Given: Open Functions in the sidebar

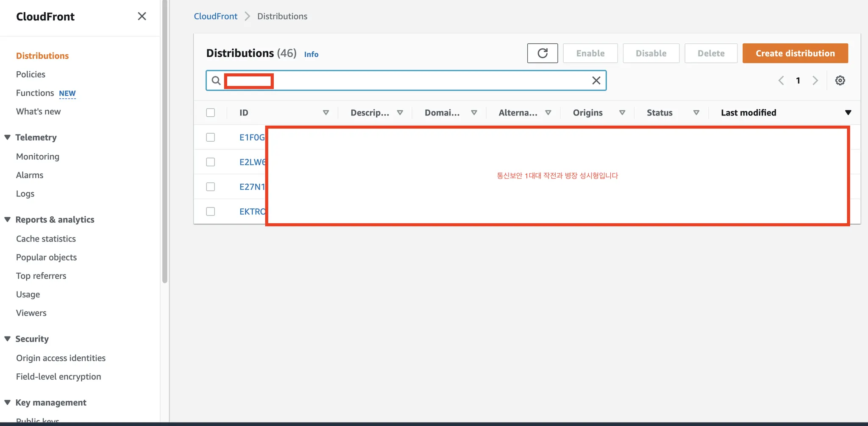Looking at the screenshot, I should click(x=35, y=93).
